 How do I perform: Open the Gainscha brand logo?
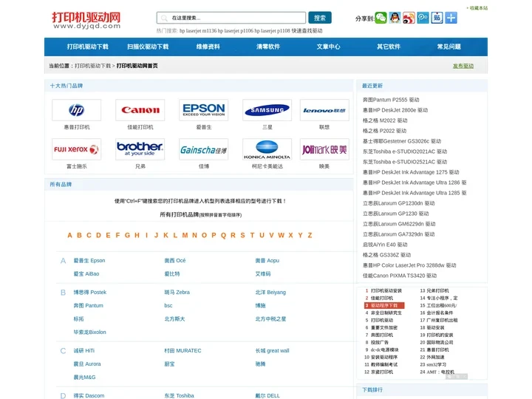(x=204, y=149)
